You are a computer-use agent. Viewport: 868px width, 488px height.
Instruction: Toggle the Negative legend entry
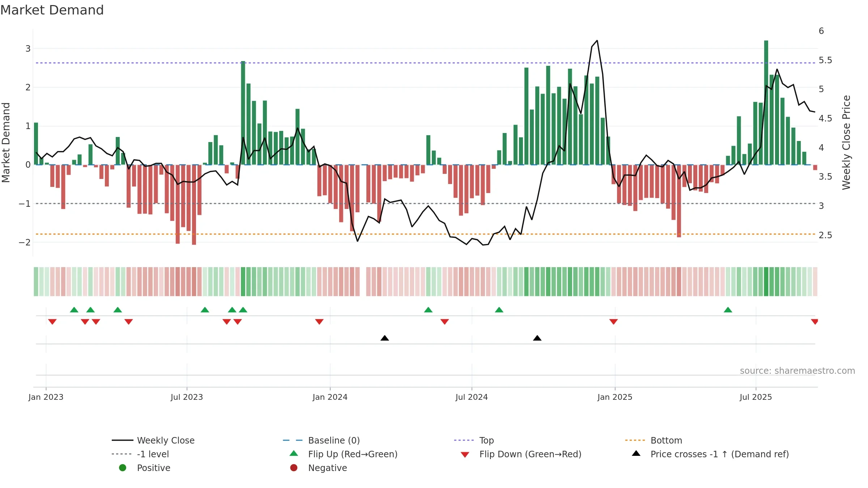(x=319, y=468)
